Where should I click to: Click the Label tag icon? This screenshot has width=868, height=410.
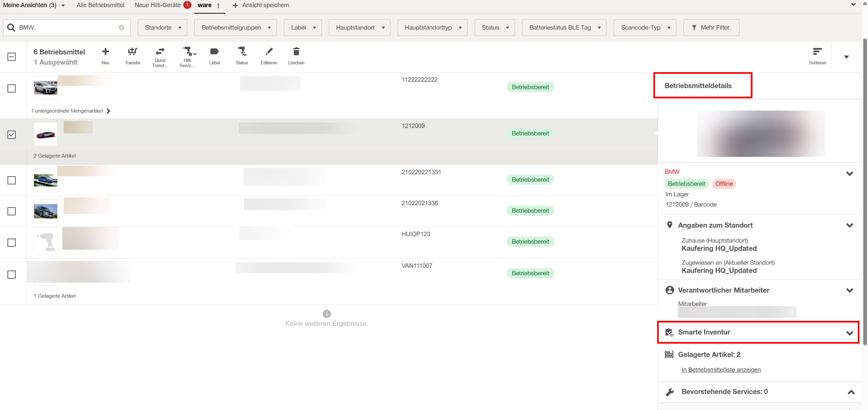[214, 52]
